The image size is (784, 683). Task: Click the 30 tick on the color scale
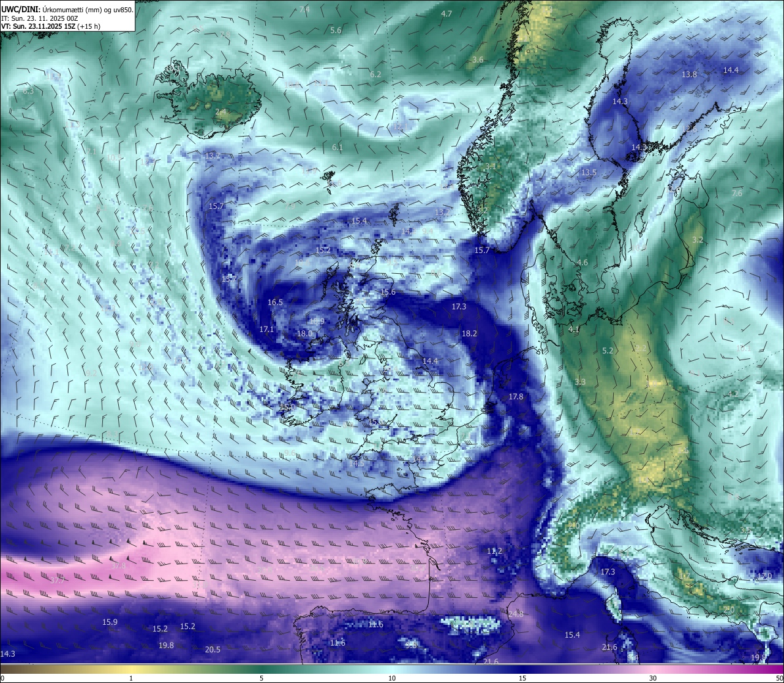tap(653, 678)
